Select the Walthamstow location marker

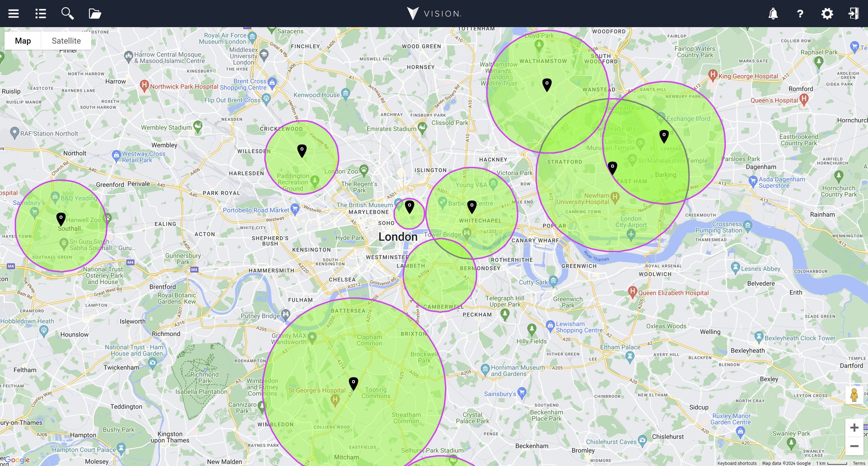point(547,85)
